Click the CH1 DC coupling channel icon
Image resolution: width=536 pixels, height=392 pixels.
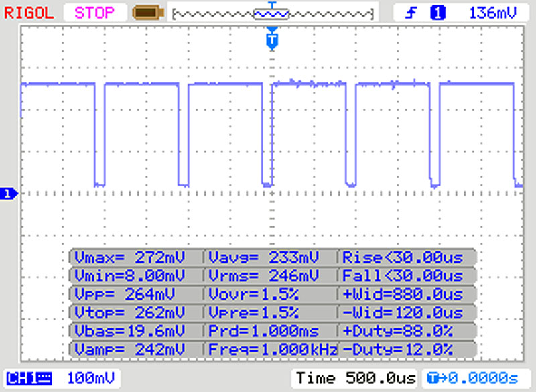coord(29,379)
